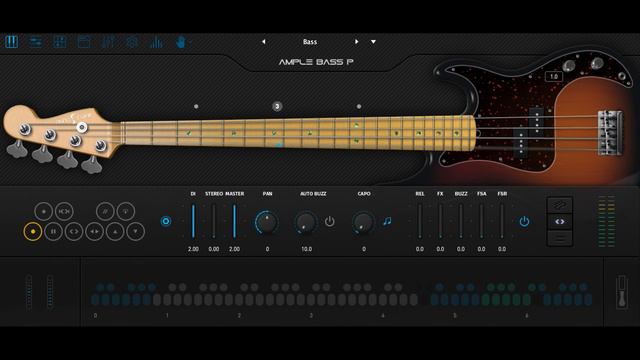Open the FX panel window icon
The height and width of the screenshot is (360, 640).
coord(84,42)
